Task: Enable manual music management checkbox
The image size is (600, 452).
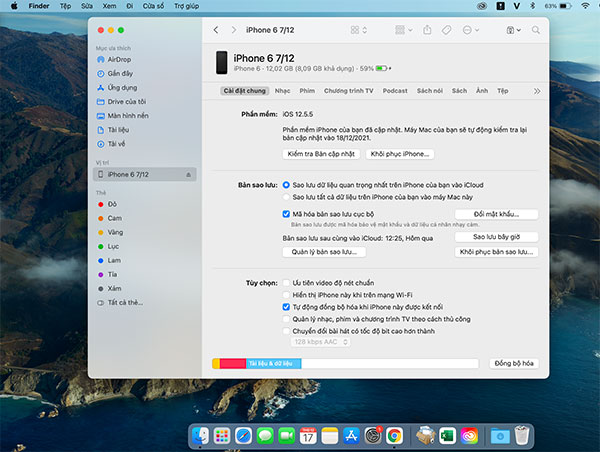Action: [286, 319]
